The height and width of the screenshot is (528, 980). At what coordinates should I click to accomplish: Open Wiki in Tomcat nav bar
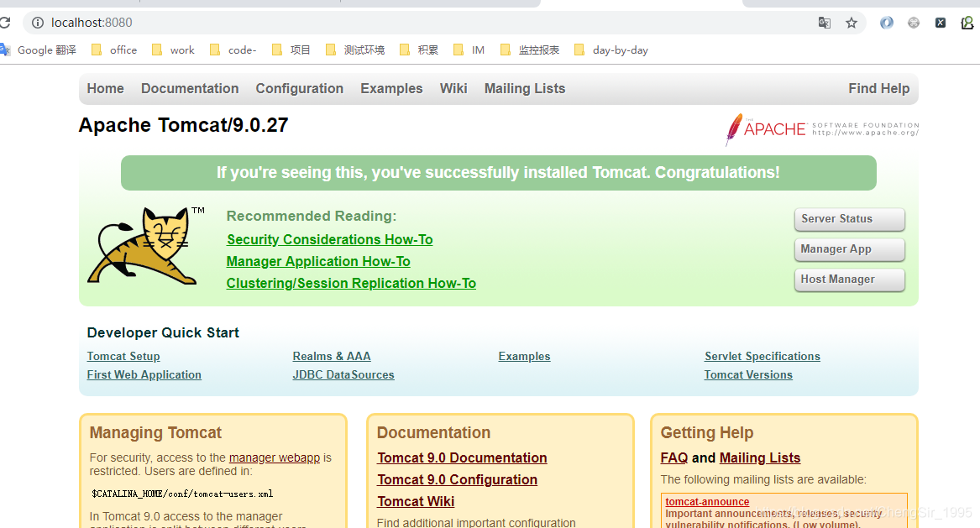[x=453, y=89]
